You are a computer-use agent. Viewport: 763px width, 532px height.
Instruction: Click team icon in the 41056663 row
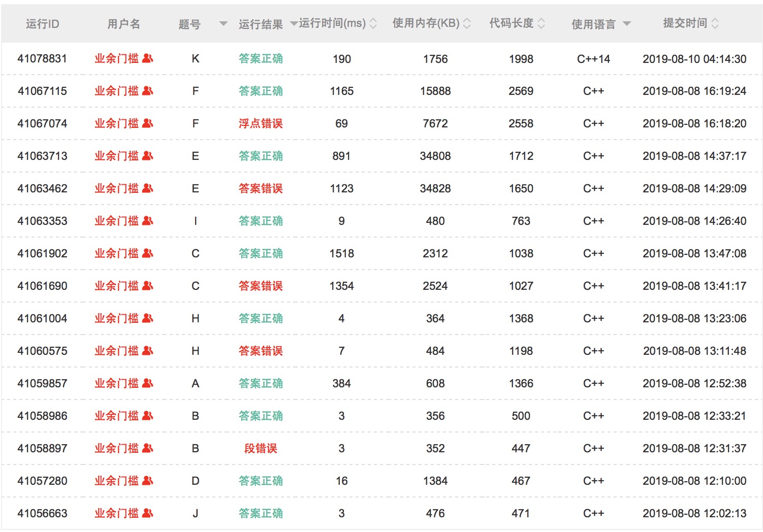point(148,513)
